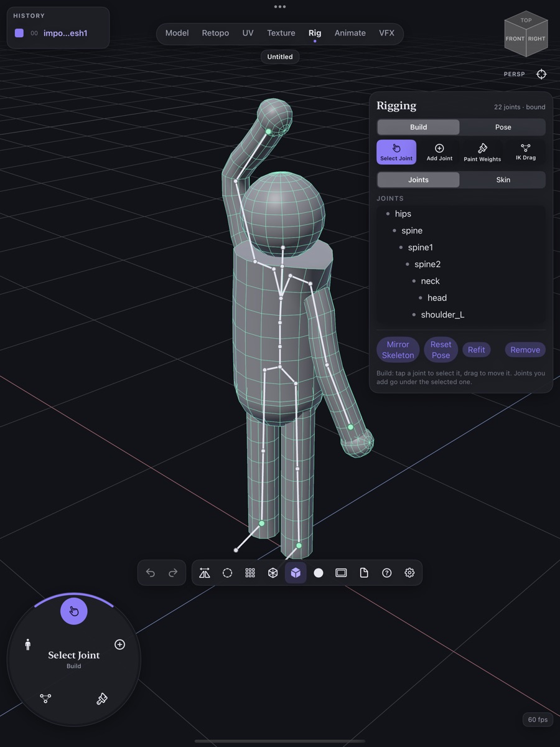This screenshot has width=560, height=747.
Task: Open help question mark icon
Action: 387,573
